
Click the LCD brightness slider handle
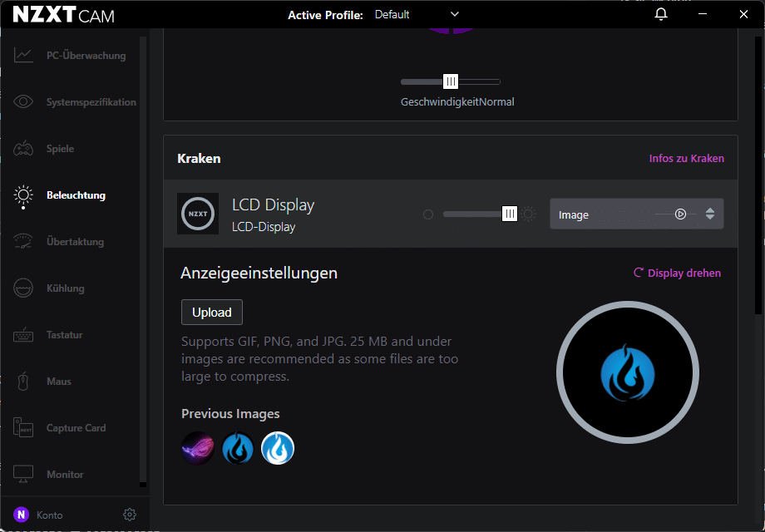[510, 214]
